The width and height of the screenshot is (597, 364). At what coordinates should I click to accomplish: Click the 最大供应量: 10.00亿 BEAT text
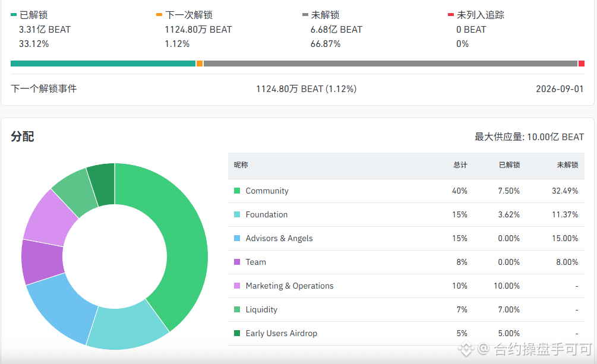coord(529,137)
